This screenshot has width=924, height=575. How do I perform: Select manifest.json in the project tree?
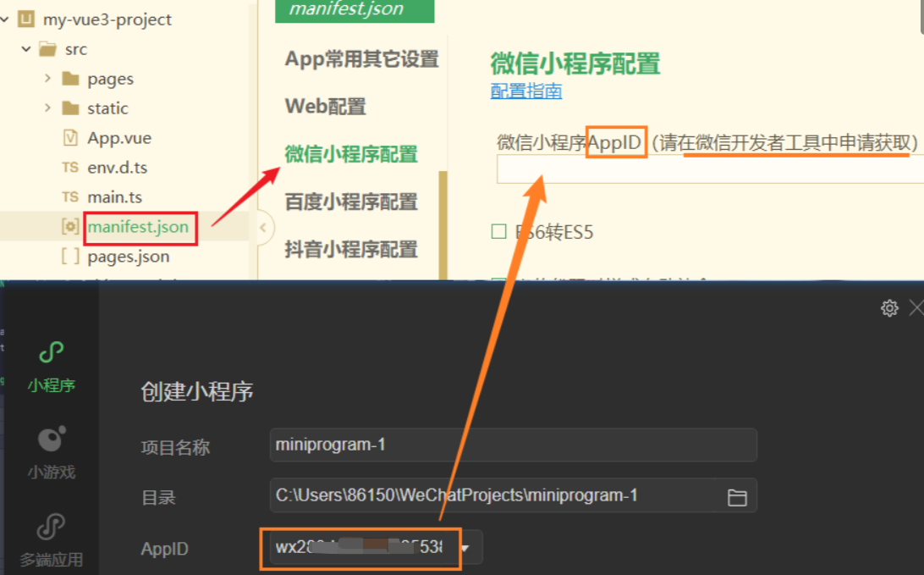(138, 226)
